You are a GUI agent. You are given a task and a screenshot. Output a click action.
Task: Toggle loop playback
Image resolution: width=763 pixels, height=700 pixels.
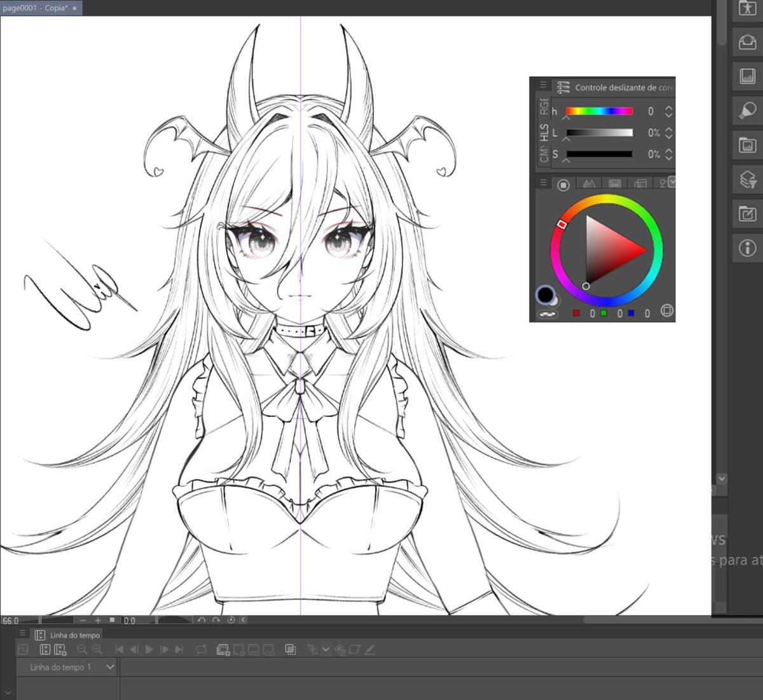tap(201, 650)
